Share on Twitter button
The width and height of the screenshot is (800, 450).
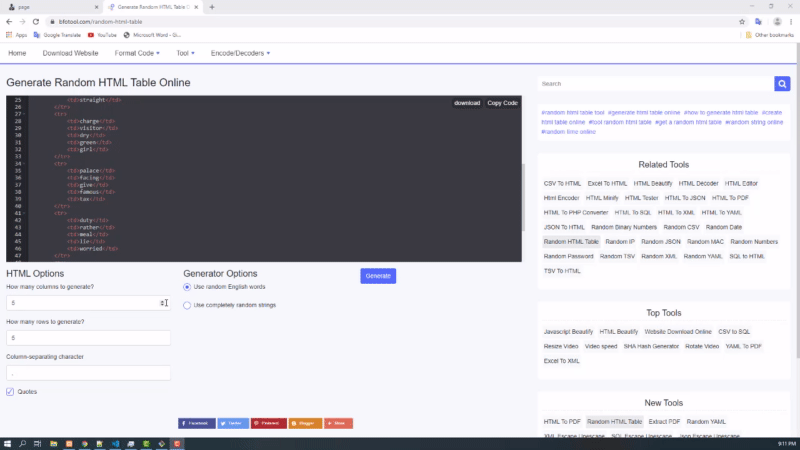[x=233, y=423]
